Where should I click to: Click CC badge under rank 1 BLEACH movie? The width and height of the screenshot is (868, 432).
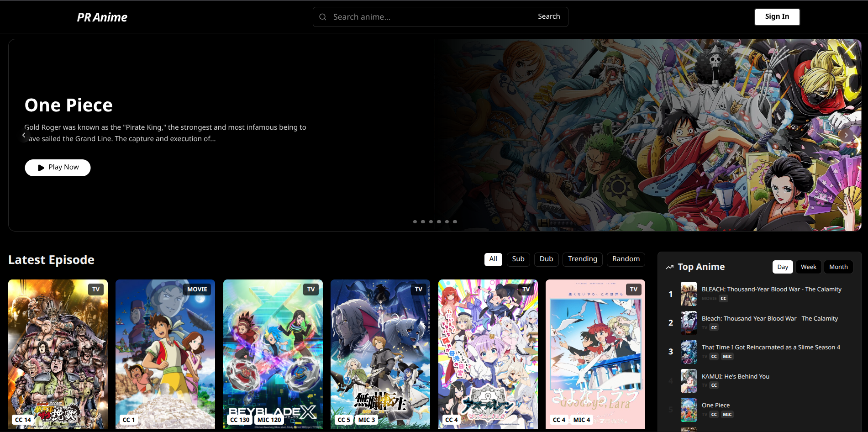724,299
